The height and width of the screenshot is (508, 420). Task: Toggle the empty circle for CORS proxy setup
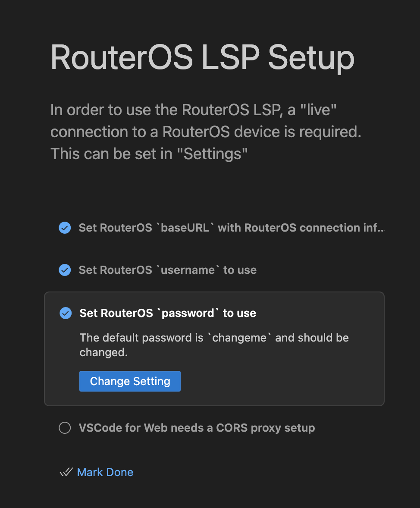[65, 428]
